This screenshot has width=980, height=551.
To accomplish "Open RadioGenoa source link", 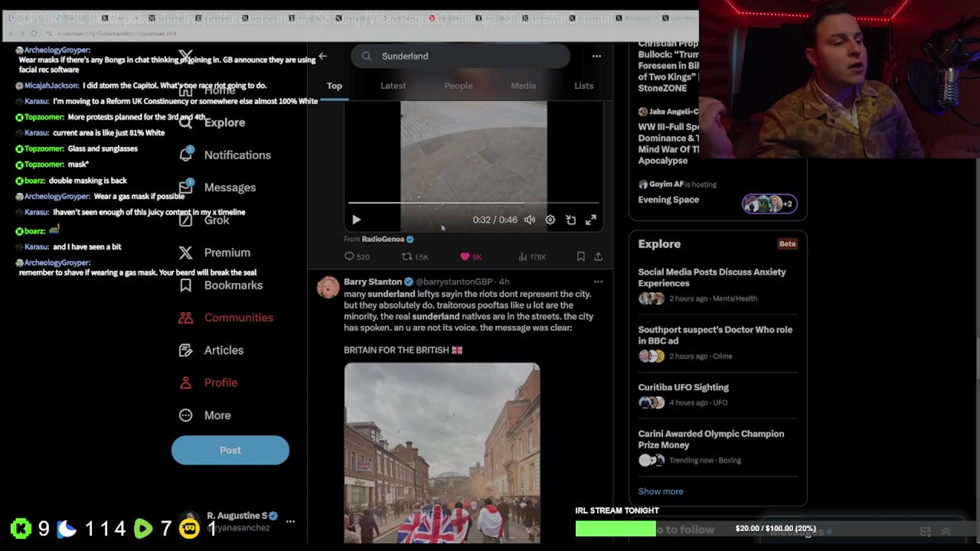I will (387, 239).
